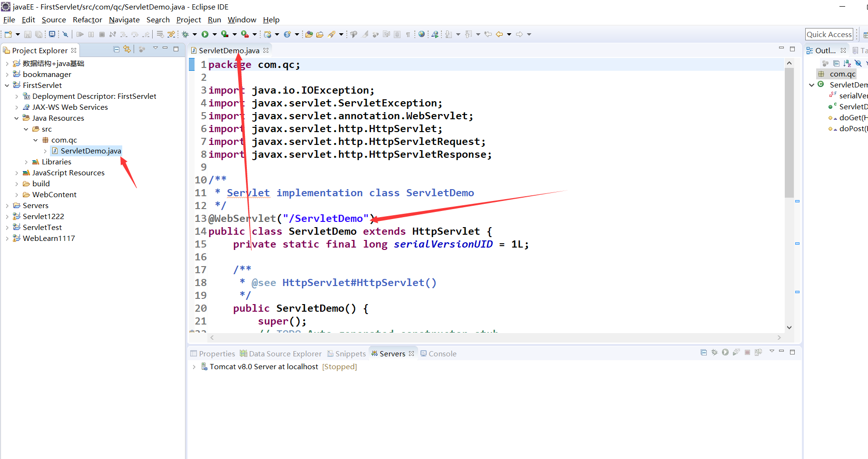Expand the WebContent folder

point(16,195)
